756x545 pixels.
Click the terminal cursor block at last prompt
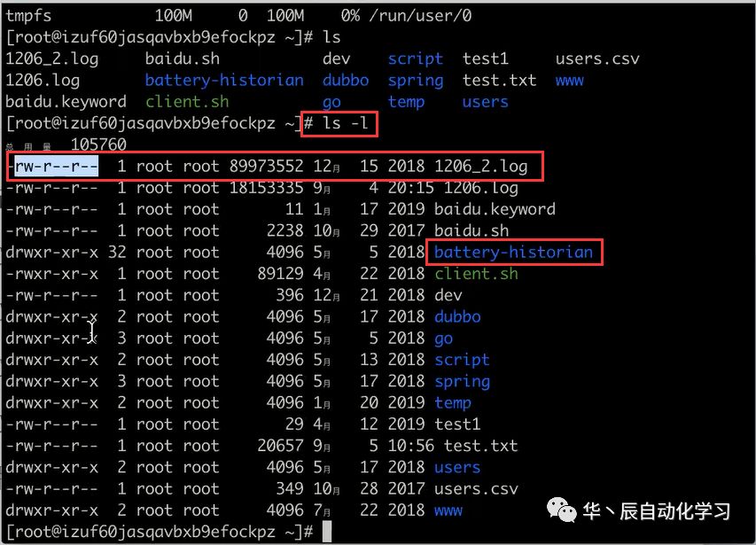(x=327, y=532)
